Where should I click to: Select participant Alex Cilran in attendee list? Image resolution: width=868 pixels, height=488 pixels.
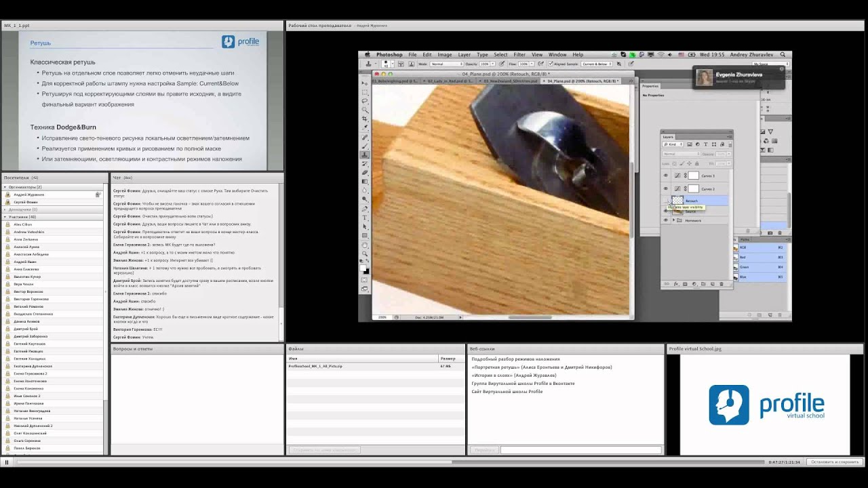[53, 224]
